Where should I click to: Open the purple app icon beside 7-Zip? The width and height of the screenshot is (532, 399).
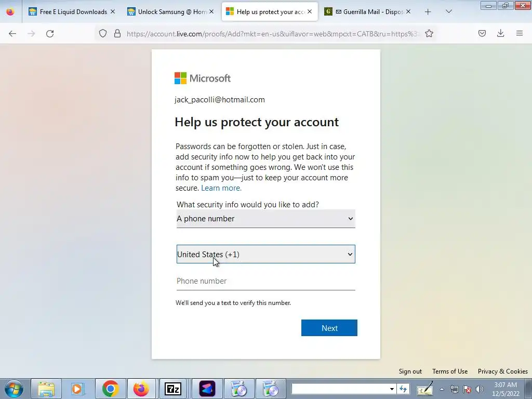207,389
